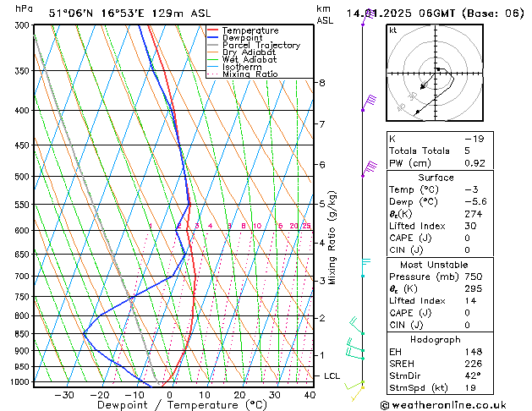
Task: Click the StmSpd (kt) value 19
Action: point(470,387)
